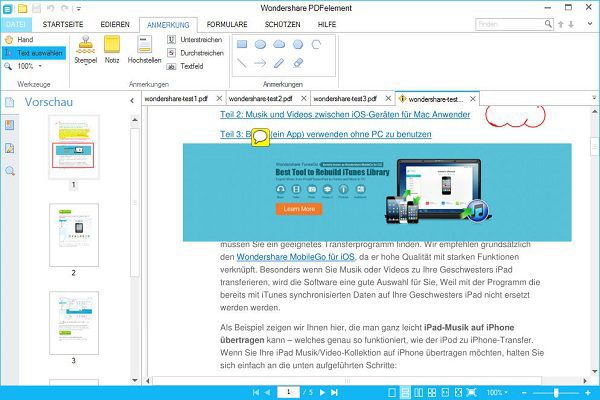Click the page number field

(x=288, y=392)
